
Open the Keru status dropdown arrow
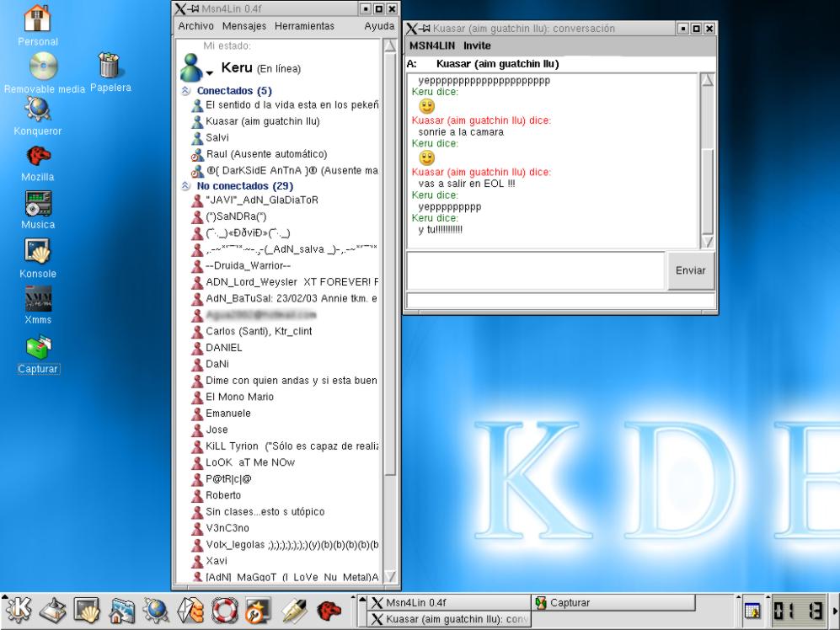[208, 73]
